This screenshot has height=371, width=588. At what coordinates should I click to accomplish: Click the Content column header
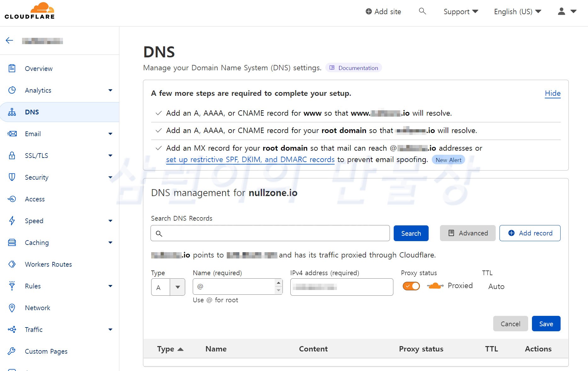313,349
